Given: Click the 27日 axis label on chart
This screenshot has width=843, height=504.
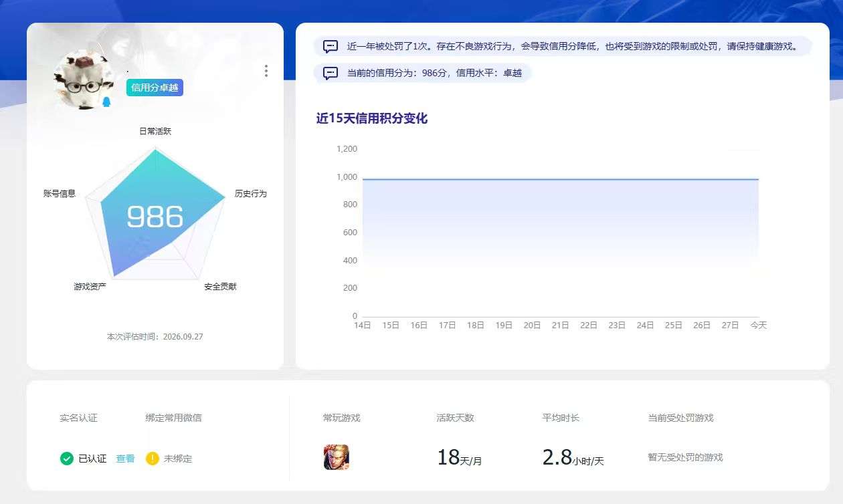Looking at the screenshot, I should coord(730,326).
